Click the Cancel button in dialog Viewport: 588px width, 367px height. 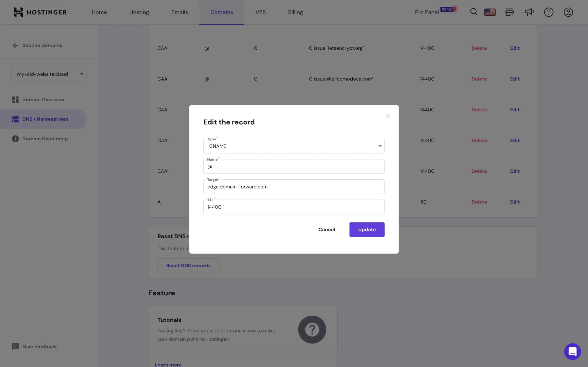pos(327,230)
